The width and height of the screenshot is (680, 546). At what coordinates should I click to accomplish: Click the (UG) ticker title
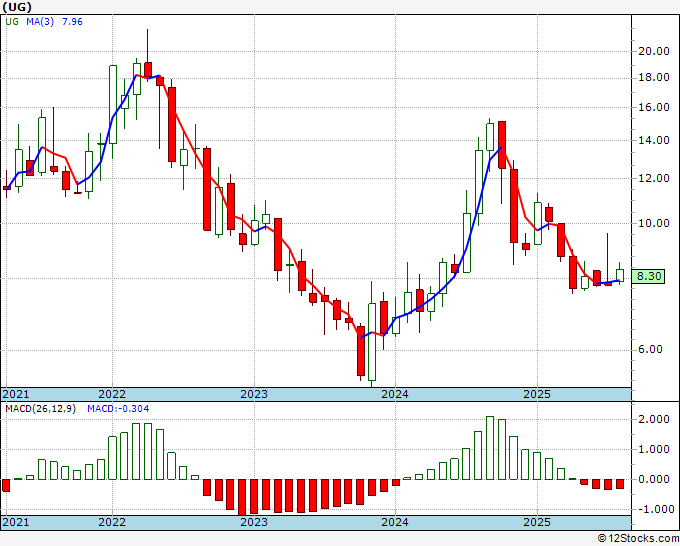click(17, 7)
